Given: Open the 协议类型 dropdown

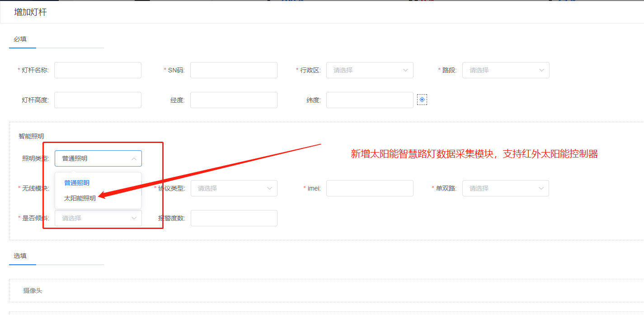Looking at the screenshot, I should pos(234,188).
